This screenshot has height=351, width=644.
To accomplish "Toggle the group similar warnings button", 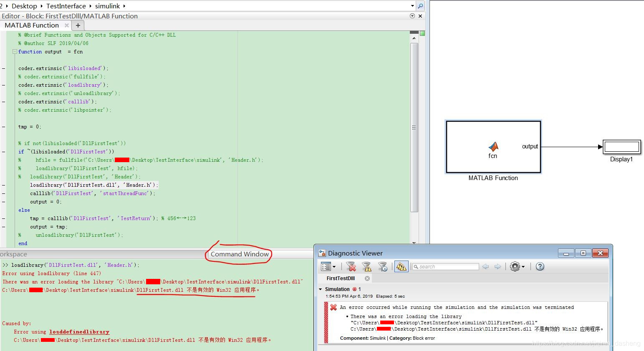I will pyautogui.click(x=401, y=266).
